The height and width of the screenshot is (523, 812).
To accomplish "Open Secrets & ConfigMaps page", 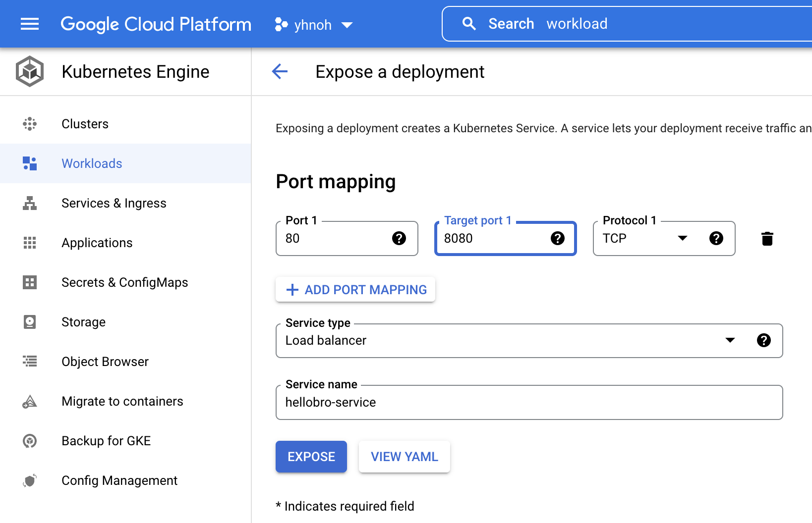I will [125, 282].
